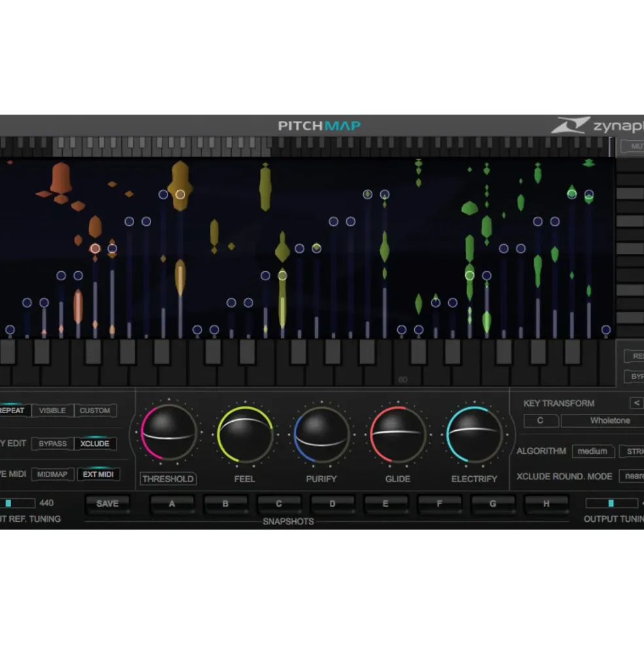
Task: Click the Glide knob
Action: point(398,434)
